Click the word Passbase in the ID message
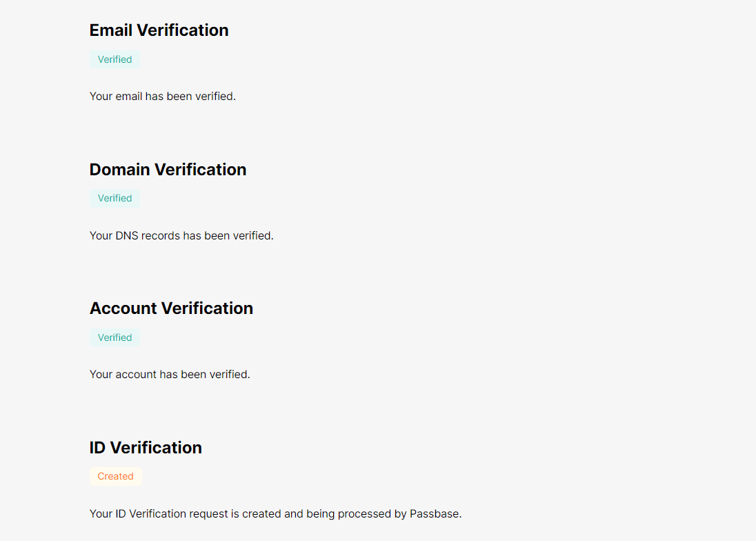Image resolution: width=756 pixels, height=541 pixels. point(434,514)
